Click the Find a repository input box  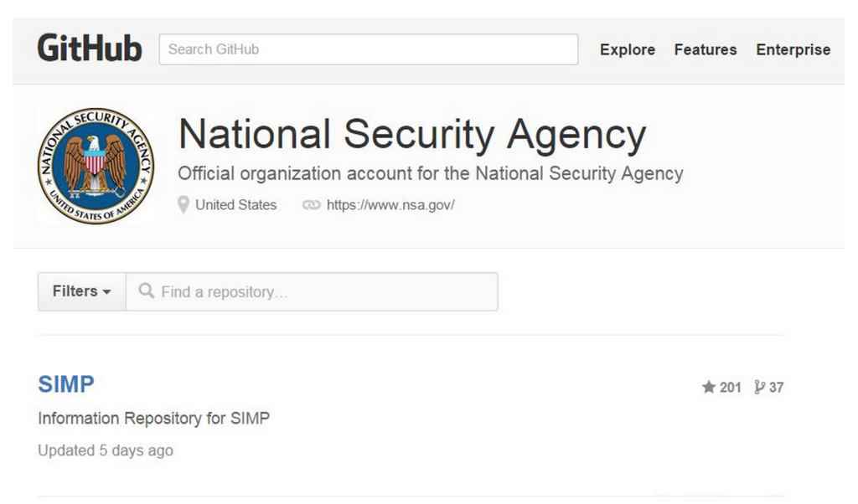tap(310, 291)
